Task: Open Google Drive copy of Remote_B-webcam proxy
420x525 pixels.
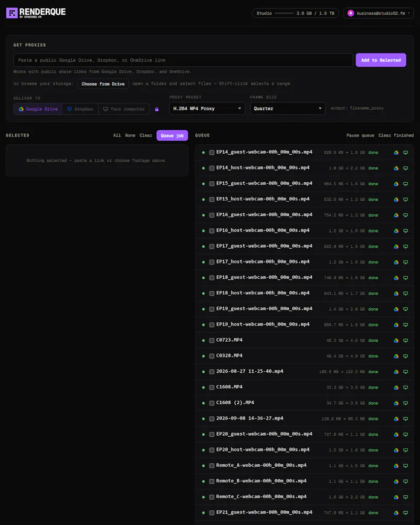Action: [396, 481]
